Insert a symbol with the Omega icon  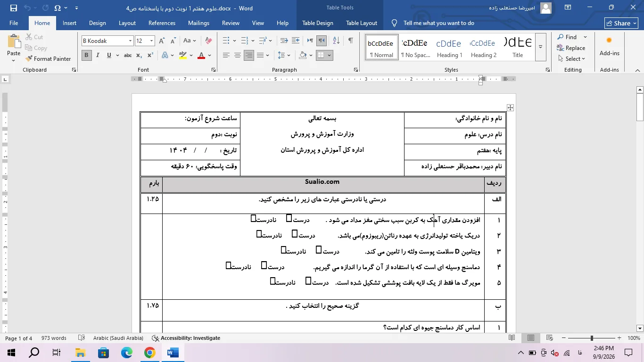58,8
